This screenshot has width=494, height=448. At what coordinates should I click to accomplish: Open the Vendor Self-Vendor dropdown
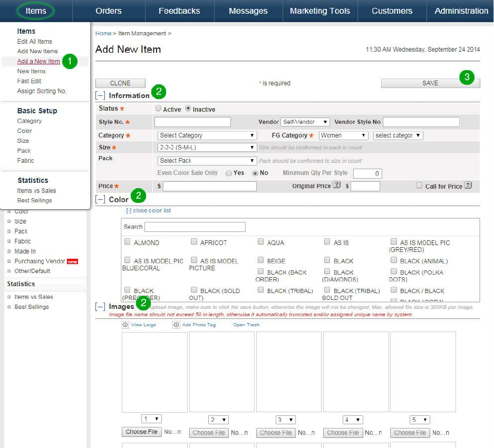point(305,122)
